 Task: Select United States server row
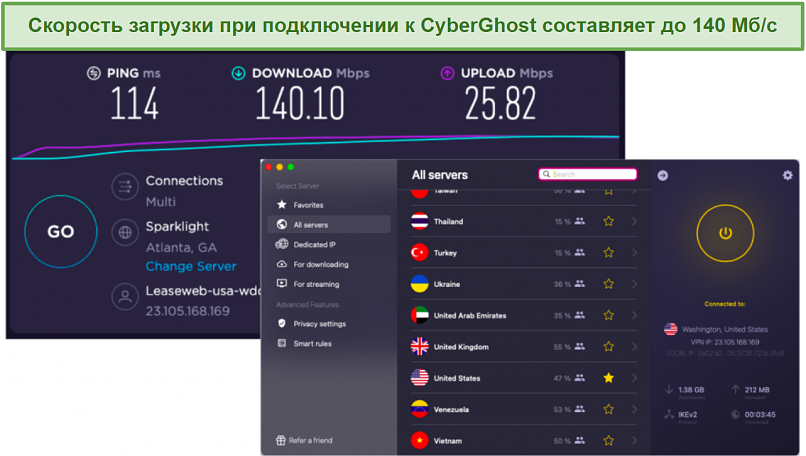click(x=524, y=378)
